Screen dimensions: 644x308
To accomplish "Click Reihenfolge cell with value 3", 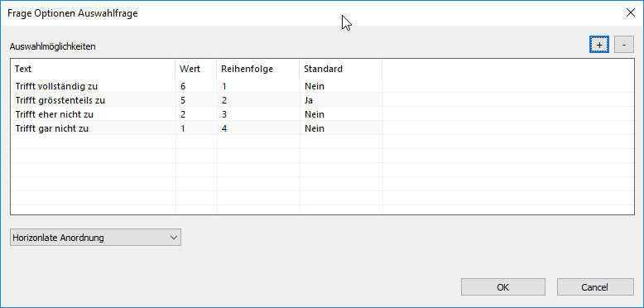I will pyautogui.click(x=258, y=114).
